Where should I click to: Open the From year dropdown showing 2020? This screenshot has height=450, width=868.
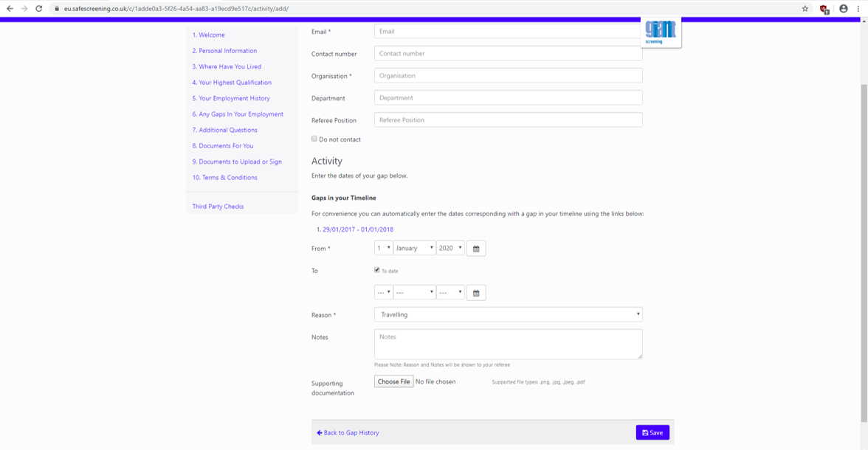click(450, 249)
